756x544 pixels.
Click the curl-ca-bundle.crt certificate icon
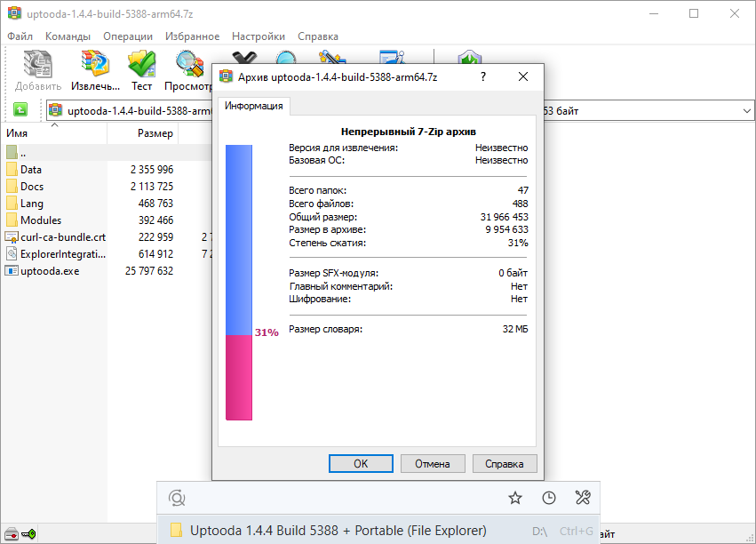tap(12, 236)
